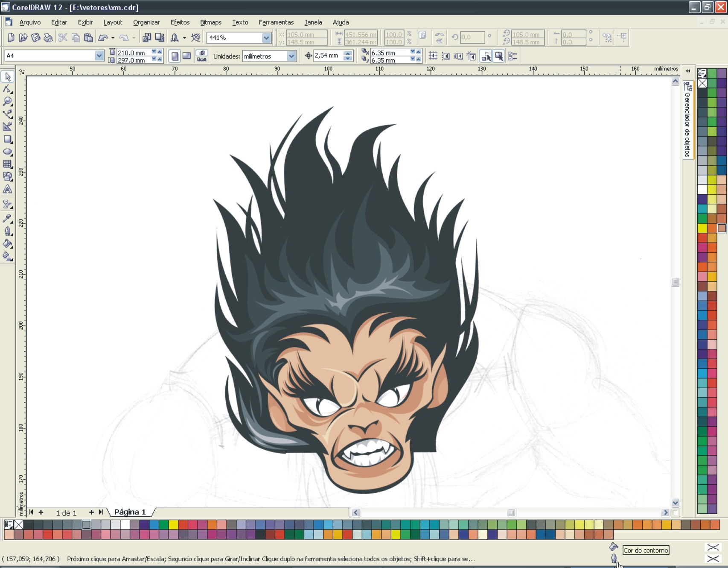The width and height of the screenshot is (728, 568).
Task: Select the Graph Paper tool
Action: pyautogui.click(x=8, y=164)
